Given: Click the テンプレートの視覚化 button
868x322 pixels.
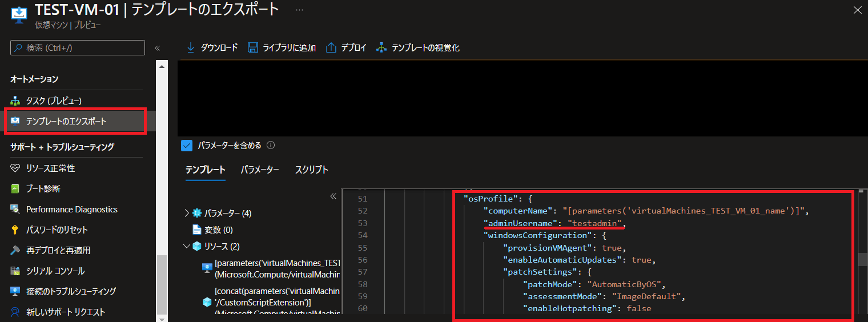Looking at the screenshot, I should coord(418,48).
